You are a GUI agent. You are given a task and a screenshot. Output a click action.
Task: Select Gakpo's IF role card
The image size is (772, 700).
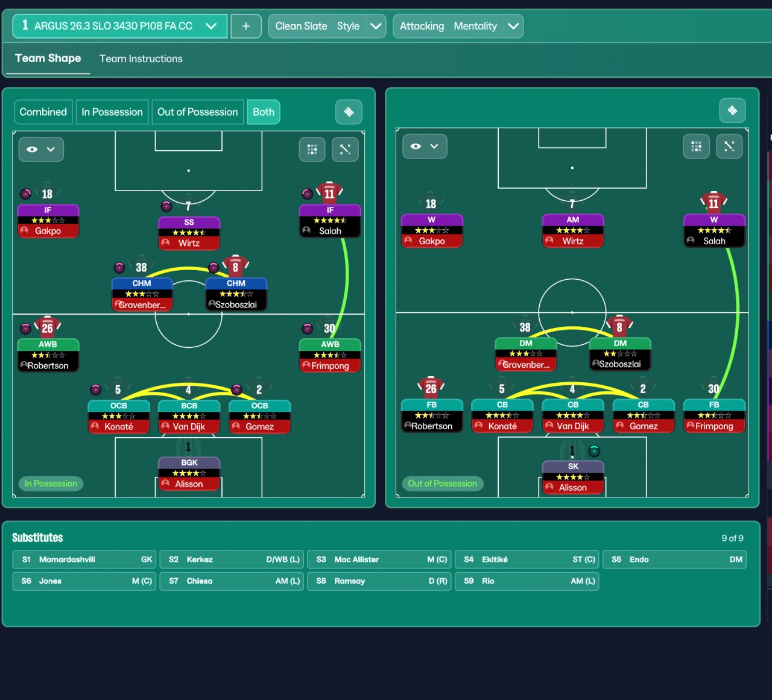tap(48, 221)
